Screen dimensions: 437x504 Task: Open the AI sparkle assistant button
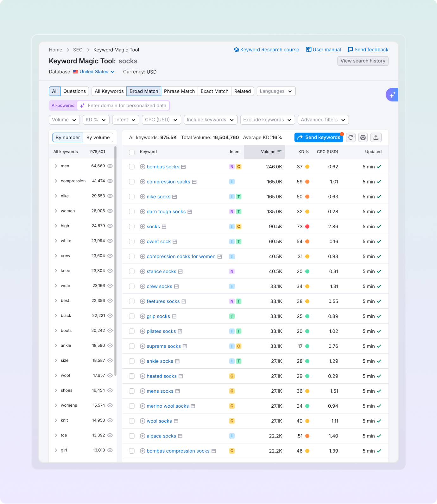pyautogui.click(x=392, y=94)
